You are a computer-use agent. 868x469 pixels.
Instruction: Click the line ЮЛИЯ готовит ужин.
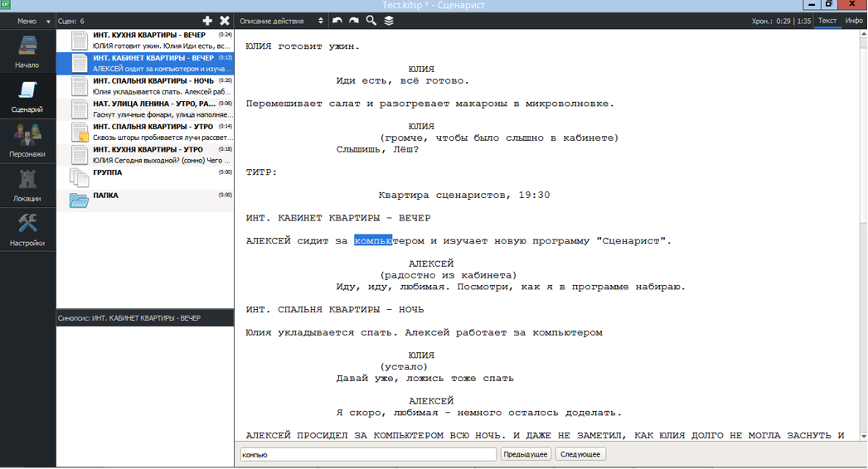coord(303,46)
